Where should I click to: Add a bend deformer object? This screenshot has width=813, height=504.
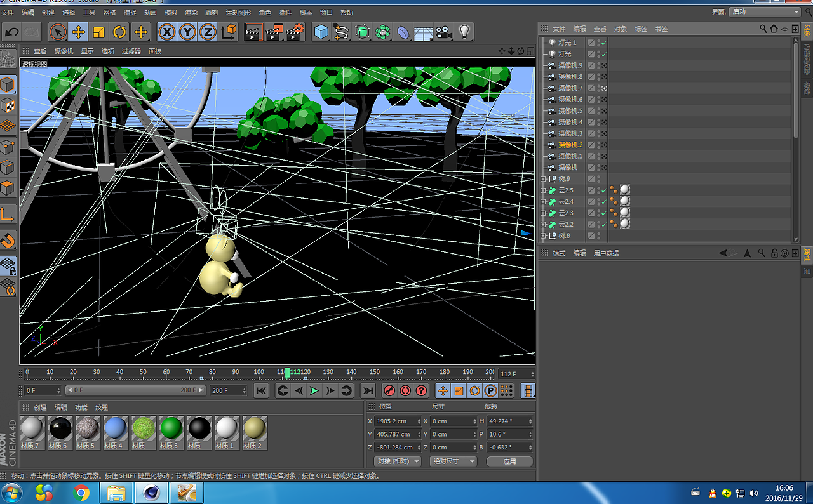coord(403,32)
